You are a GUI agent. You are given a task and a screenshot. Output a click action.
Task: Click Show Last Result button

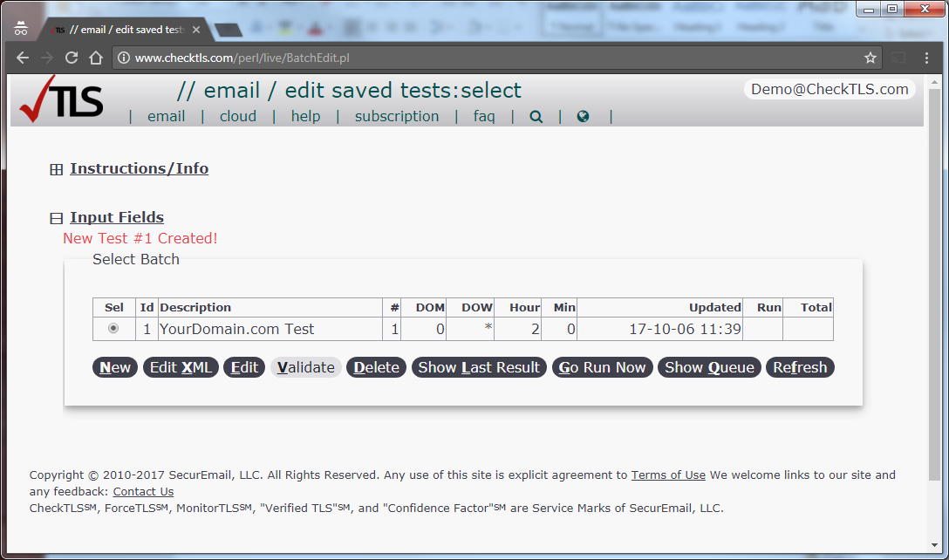coord(480,367)
